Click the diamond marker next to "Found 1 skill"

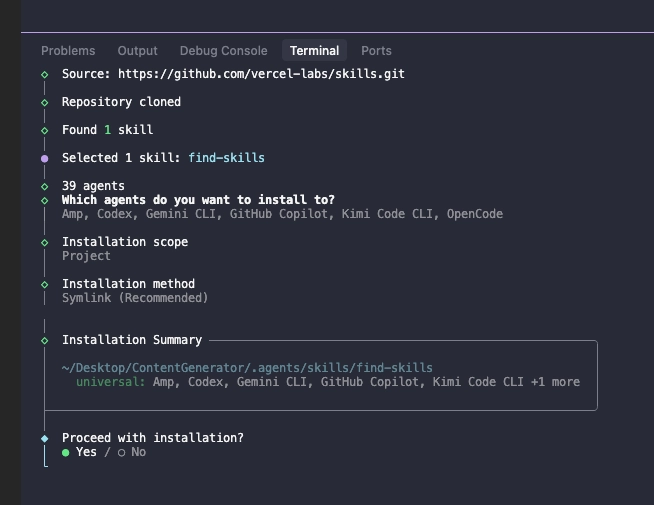point(45,130)
